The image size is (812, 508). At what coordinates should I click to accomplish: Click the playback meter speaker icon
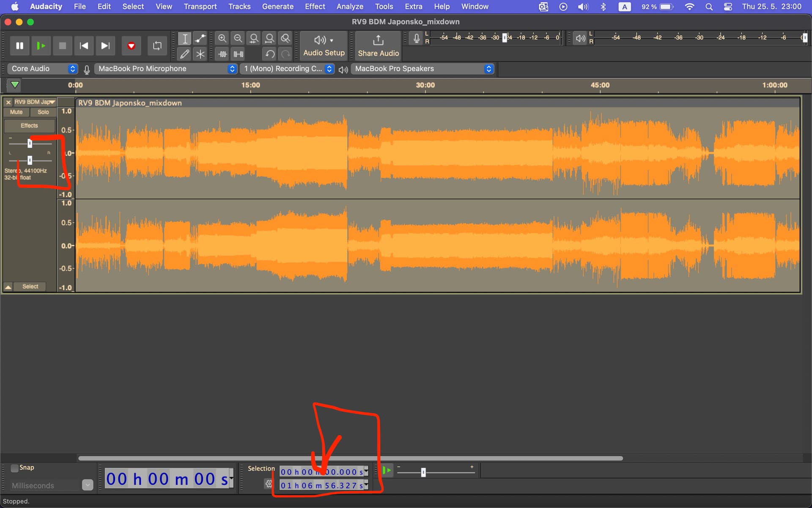(580, 39)
